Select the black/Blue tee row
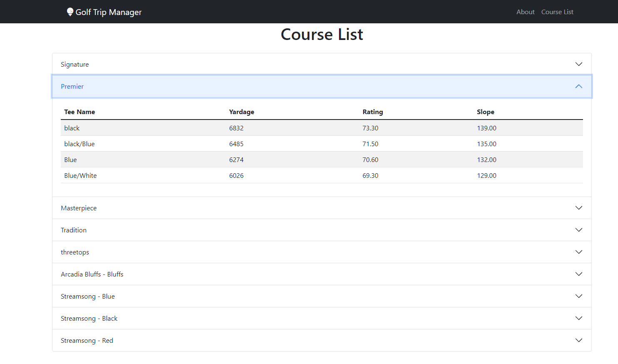 [x=250, y=144]
